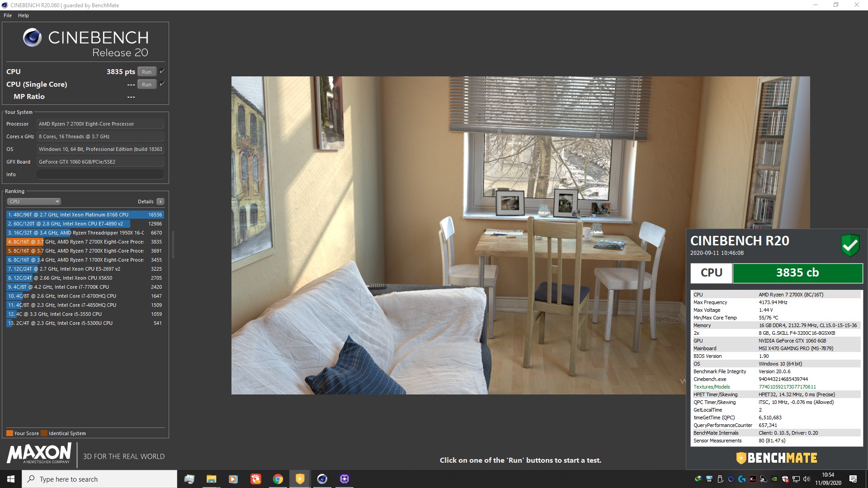
Task: Toggle the CPU Single Core checkbox
Action: (162, 84)
